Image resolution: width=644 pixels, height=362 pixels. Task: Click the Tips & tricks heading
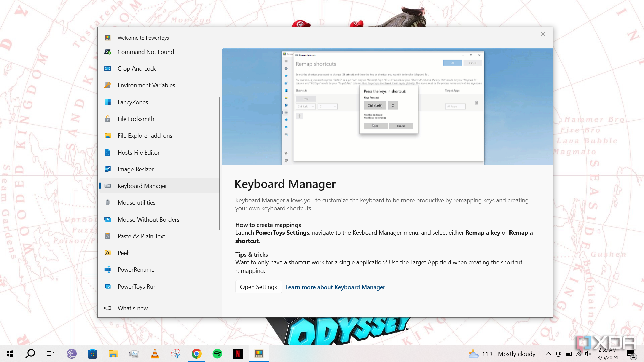tap(252, 255)
